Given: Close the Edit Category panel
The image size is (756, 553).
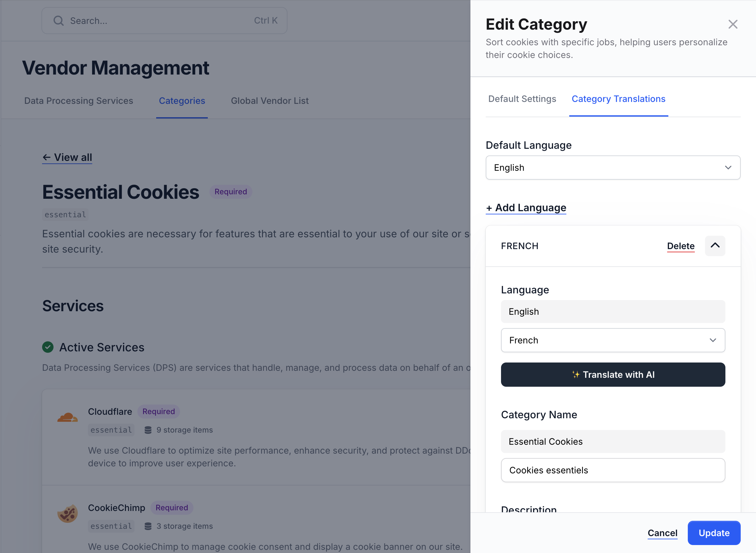Looking at the screenshot, I should (x=732, y=24).
